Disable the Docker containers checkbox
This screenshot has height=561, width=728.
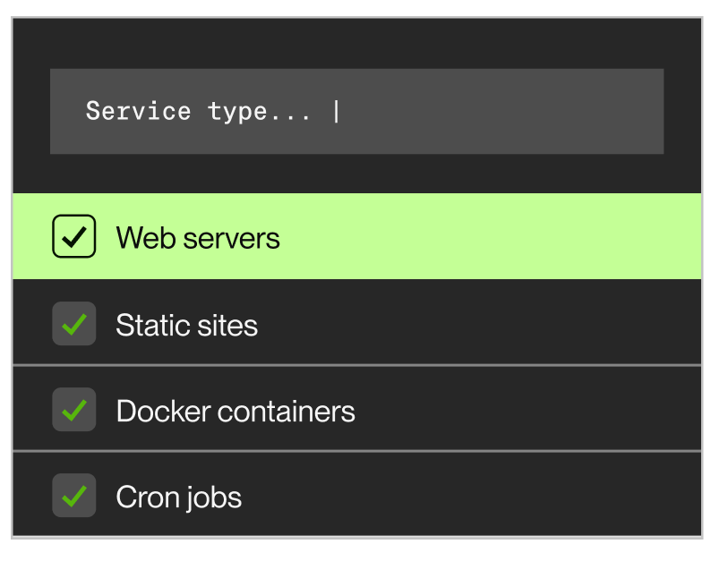coord(74,410)
